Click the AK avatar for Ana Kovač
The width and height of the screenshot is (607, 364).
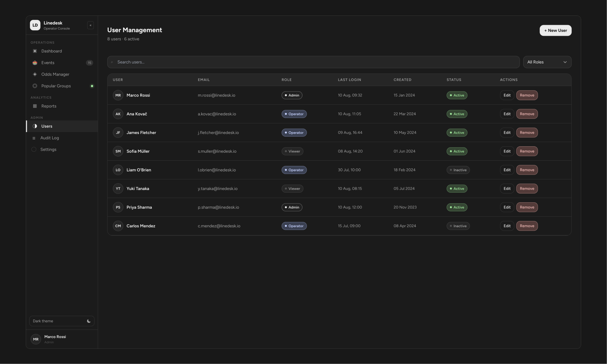(118, 114)
